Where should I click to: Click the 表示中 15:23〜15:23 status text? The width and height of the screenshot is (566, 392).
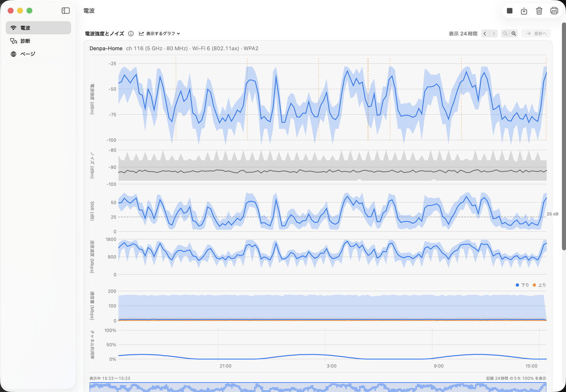coord(110,378)
